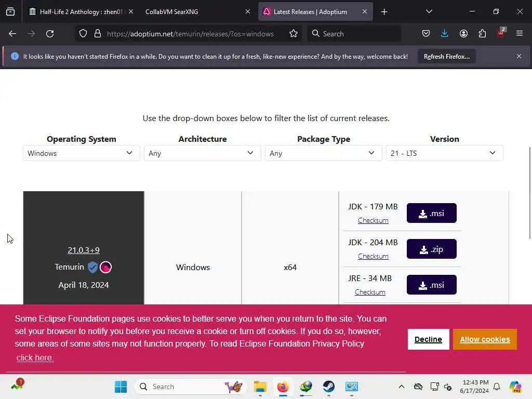Allow cookies

485,339
